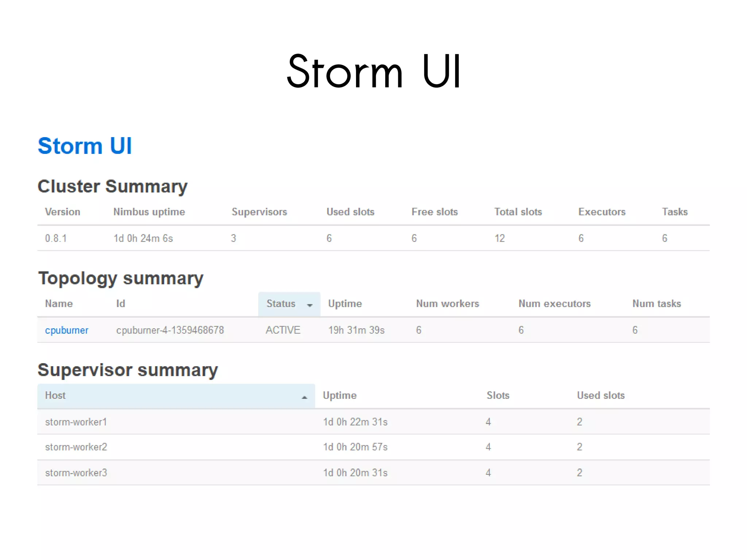Click the Host column sort arrow
The height and width of the screenshot is (560, 747).
[304, 397]
